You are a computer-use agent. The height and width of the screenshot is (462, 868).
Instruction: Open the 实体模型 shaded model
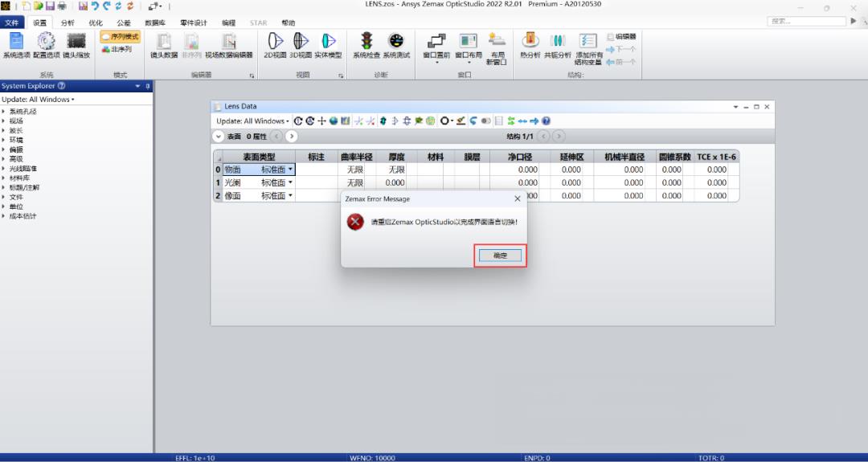328,45
